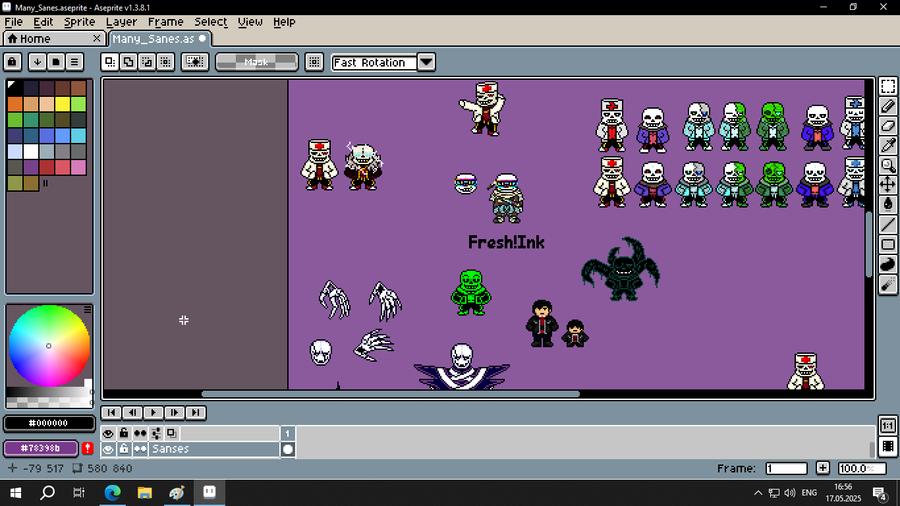Pick the yellow palette swatch

coord(63,103)
